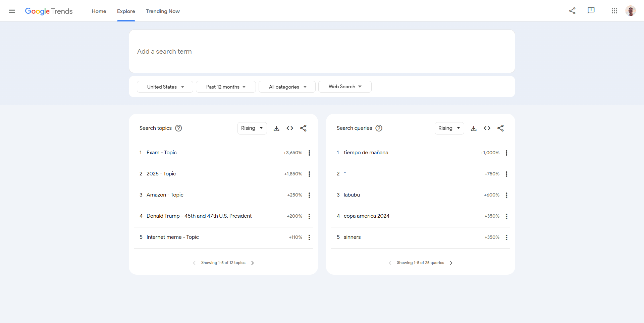Open the Donald Trump topic link

point(199,216)
